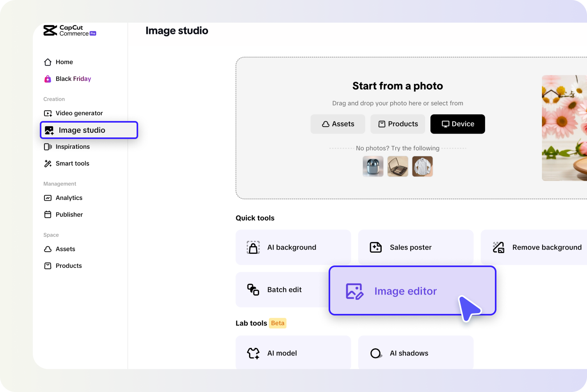Go to Analytics under Management
This screenshot has height=392, width=587.
coord(69,198)
